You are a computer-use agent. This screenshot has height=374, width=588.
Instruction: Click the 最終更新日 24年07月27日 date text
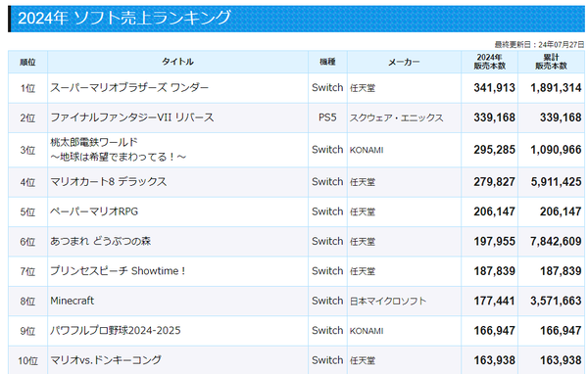coord(539,45)
